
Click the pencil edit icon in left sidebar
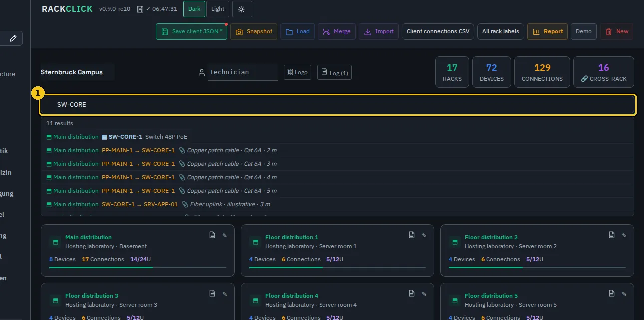[x=13, y=38]
